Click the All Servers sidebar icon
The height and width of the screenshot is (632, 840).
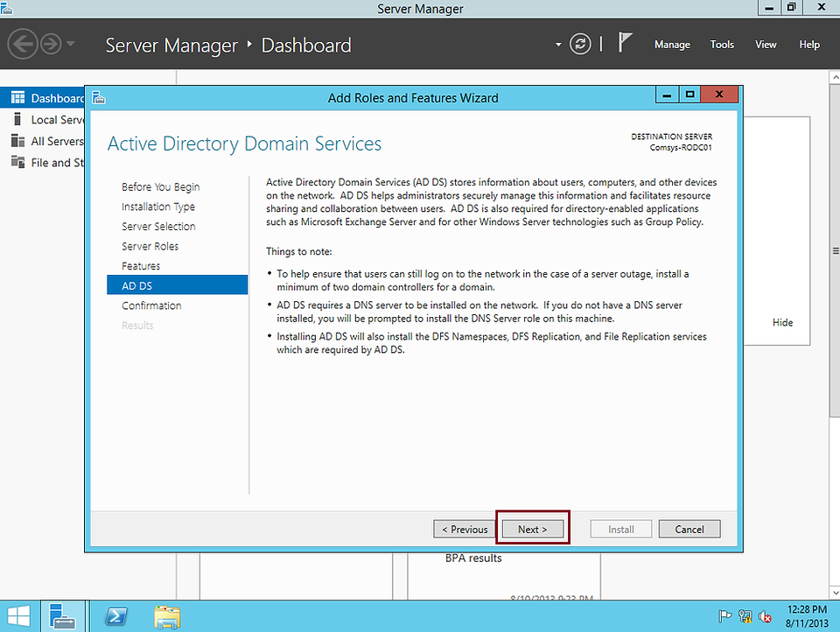[x=17, y=141]
